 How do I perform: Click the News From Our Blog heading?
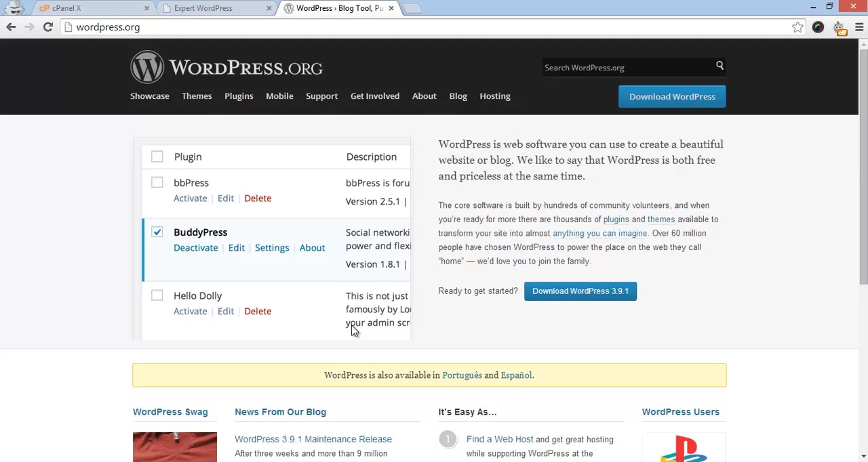click(x=280, y=412)
